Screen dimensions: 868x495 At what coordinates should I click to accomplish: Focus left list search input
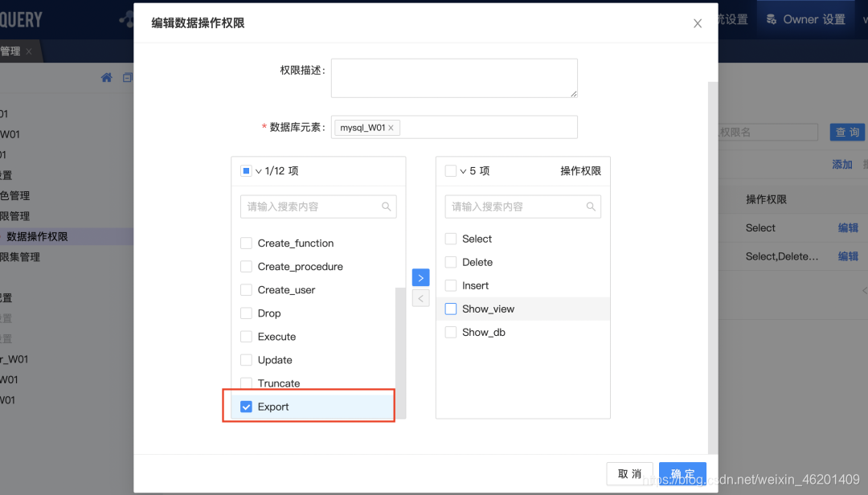(x=318, y=207)
